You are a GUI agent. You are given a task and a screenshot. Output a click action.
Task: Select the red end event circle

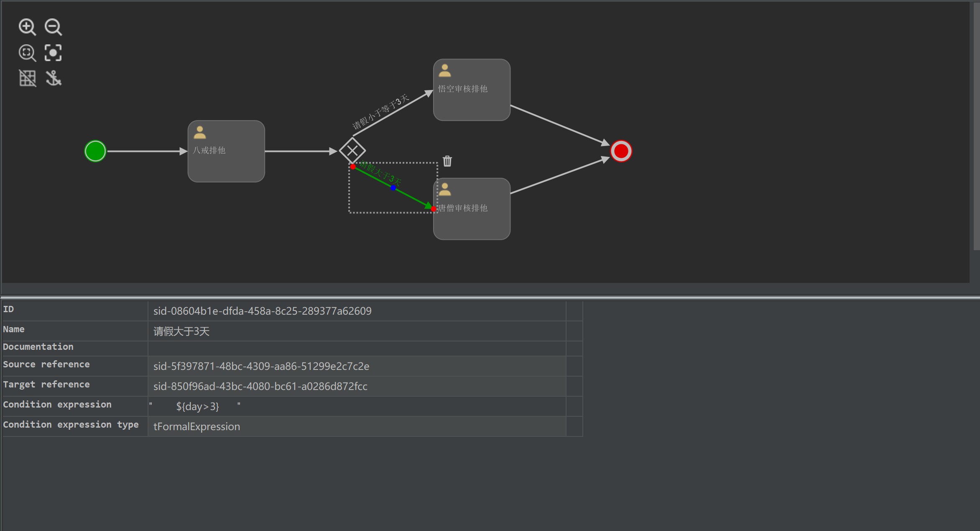pyautogui.click(x=621, y=151)
